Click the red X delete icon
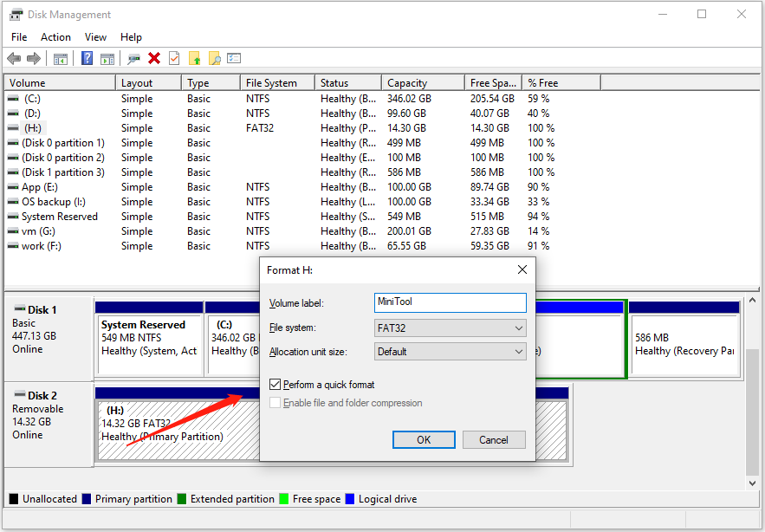765x532 pixels. coord(154,58)
